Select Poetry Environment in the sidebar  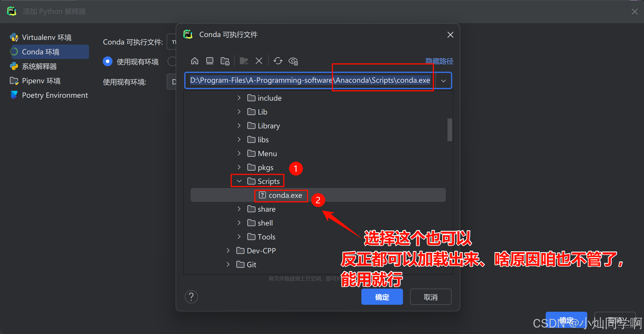pyautogui.click(x=55, y=95)
